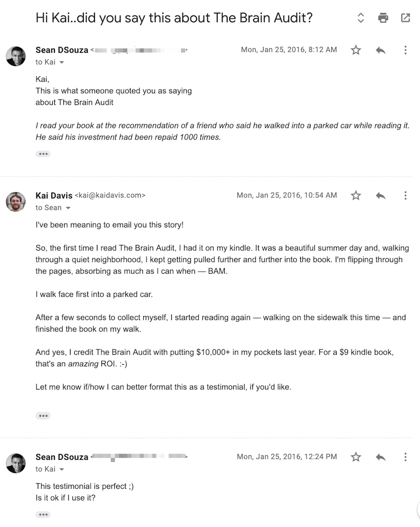Open more options on Sean's first message
The width and height of the screenshot is (420, 527).
point(405,50)
